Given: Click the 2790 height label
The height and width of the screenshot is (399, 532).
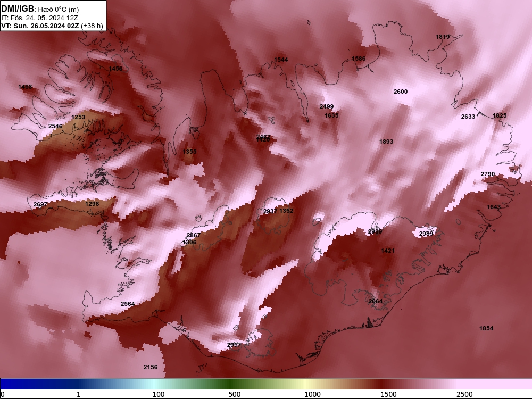Looking at the screenshot, I should click(x=488, y=174).
